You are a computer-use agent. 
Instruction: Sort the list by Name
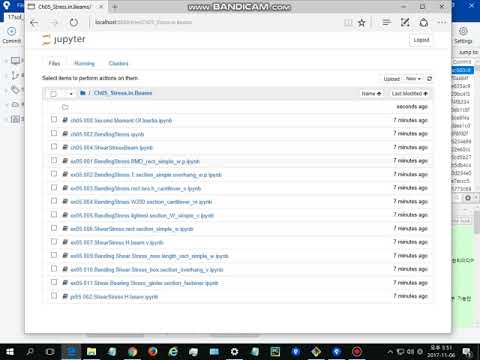pos(371,93)
